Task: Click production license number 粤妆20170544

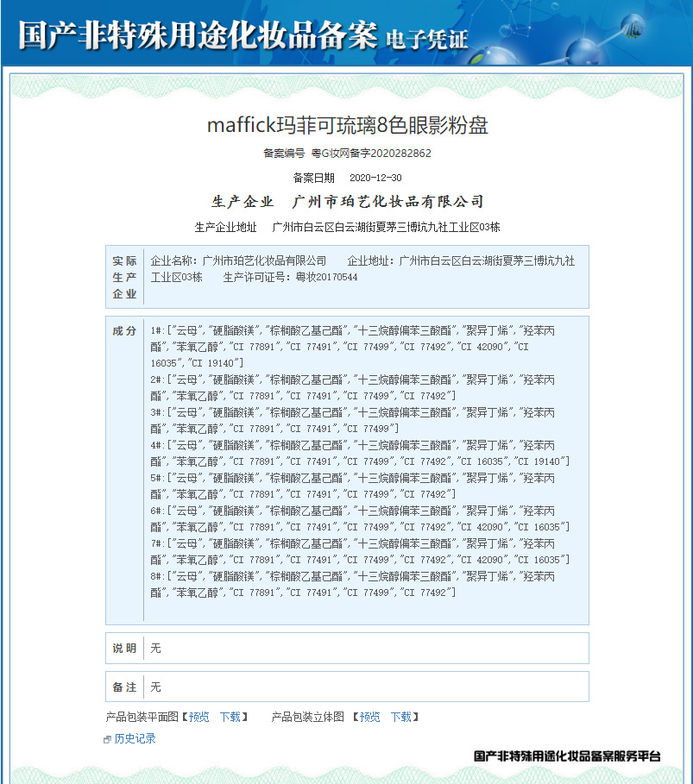Action: [326, 277]
